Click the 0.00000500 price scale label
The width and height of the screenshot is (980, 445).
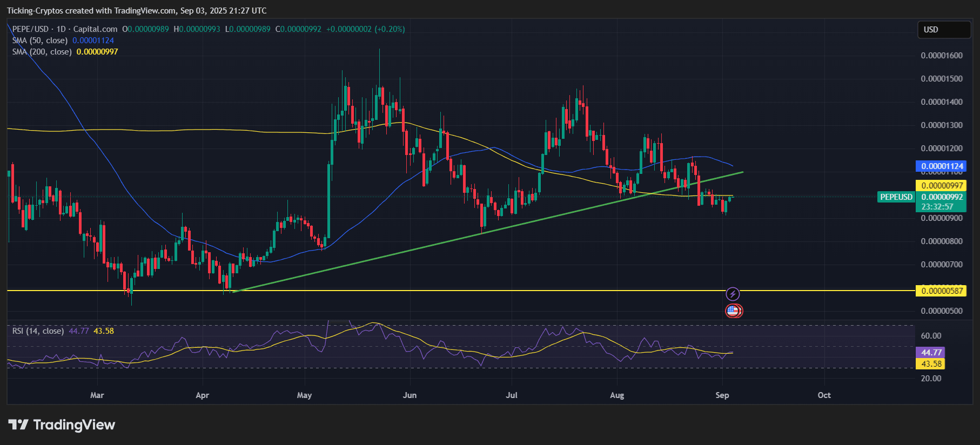pos(942,311)
